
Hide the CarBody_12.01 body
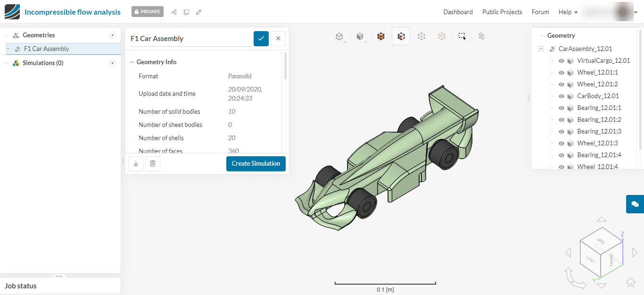(x=561, y=96)
